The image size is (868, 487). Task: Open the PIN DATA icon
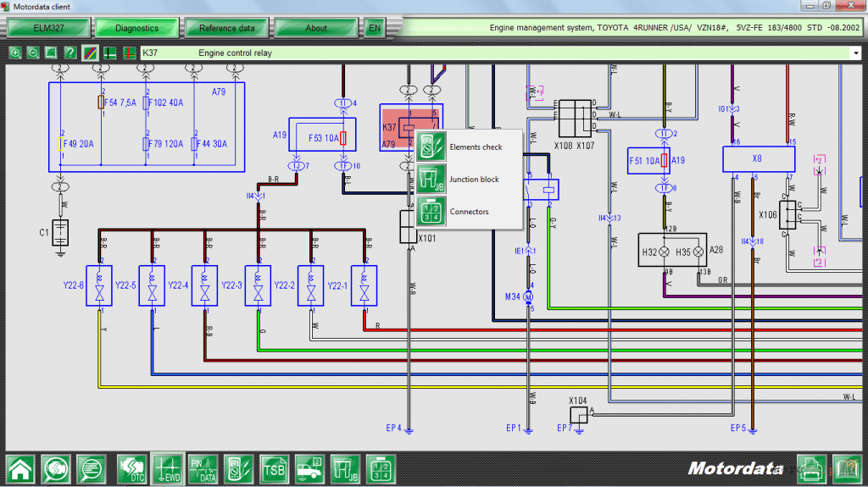(203, 469)
